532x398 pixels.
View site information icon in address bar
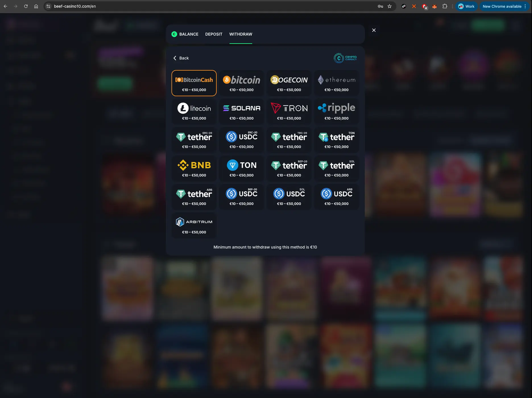pyautogui.click(x=48, y=6)
